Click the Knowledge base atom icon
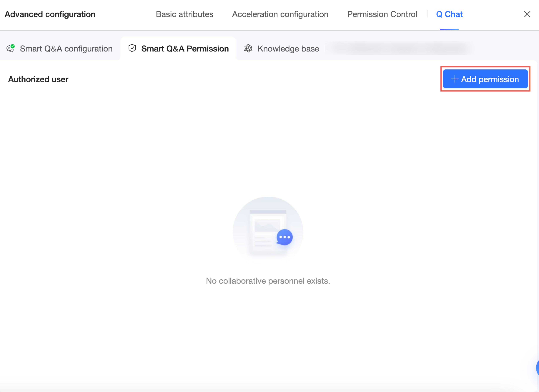 tap(248, 48)
